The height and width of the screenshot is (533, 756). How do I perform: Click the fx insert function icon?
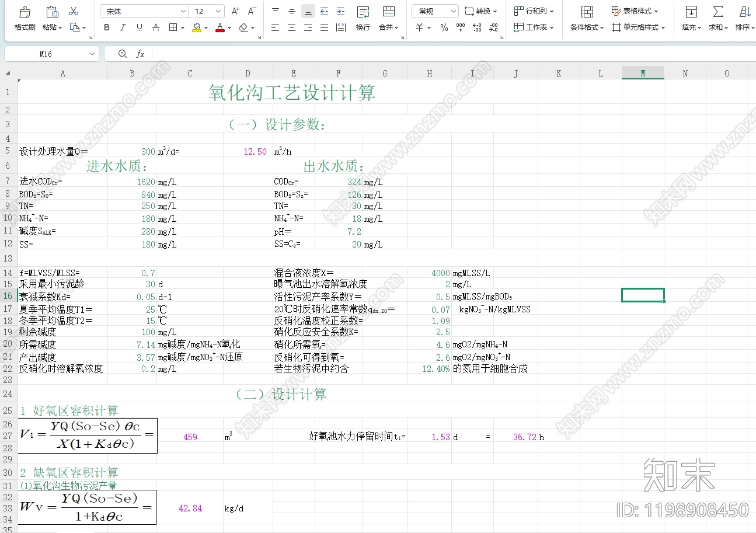(140, 54)
